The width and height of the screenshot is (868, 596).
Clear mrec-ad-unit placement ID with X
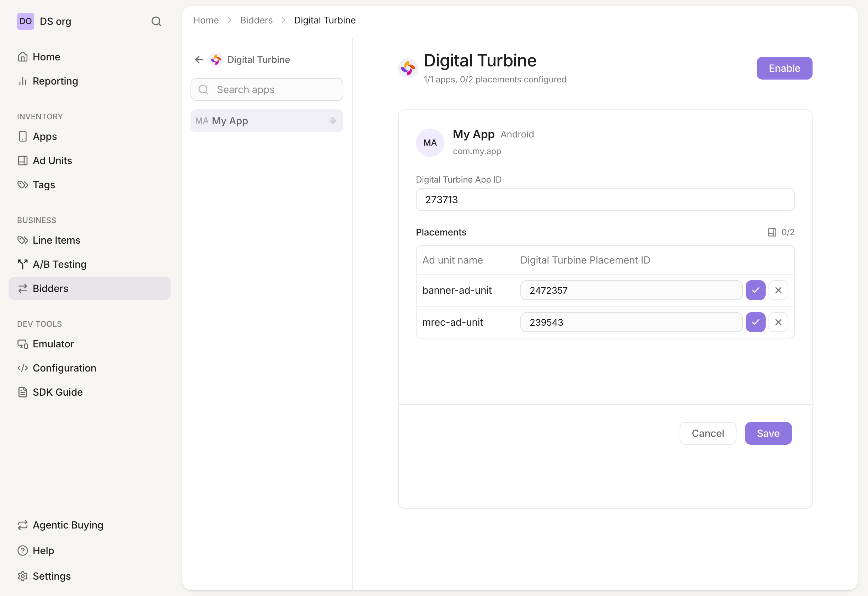click(778, 322)
